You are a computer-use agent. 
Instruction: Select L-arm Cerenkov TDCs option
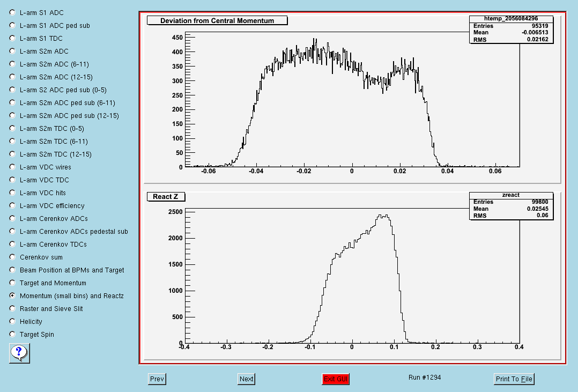tap(12, 244)
